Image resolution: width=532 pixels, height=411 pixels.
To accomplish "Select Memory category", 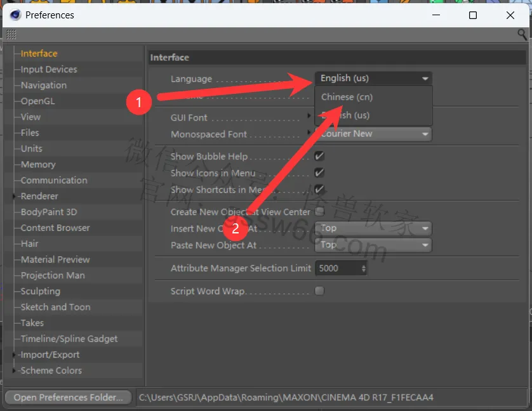I will (x=38, y=164).
